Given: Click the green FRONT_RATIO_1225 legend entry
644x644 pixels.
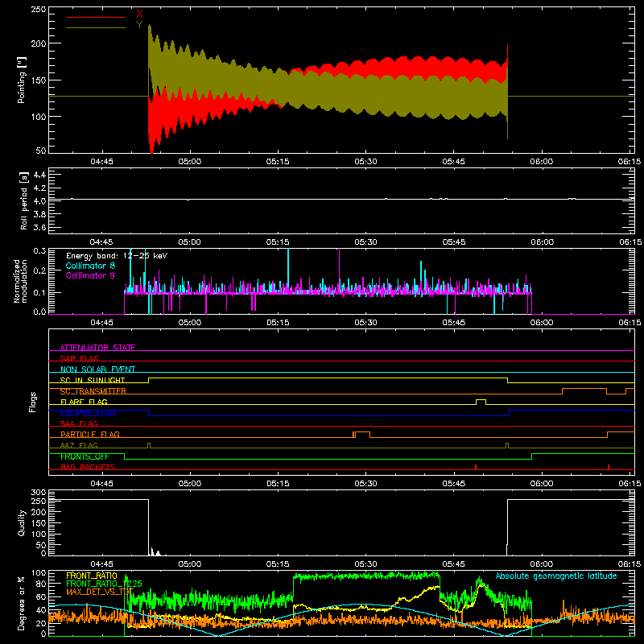Looking at the screenshot, I should pos(104,584).
